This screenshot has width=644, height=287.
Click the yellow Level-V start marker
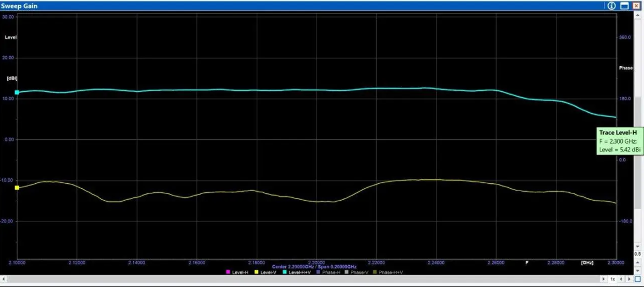17,188
